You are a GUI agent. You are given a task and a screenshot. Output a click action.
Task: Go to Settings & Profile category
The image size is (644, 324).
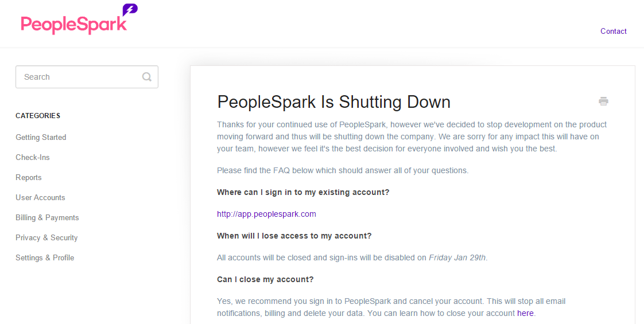45,257
